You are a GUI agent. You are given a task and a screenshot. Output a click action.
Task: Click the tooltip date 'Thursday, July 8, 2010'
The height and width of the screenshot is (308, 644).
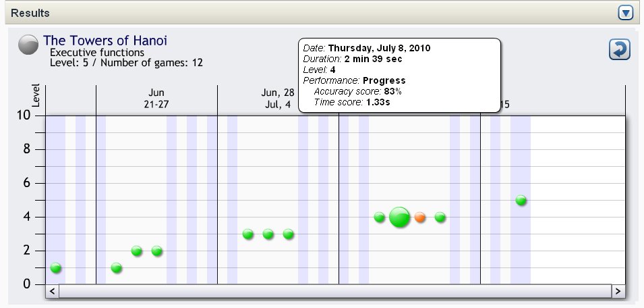click(x=379, y=48)
